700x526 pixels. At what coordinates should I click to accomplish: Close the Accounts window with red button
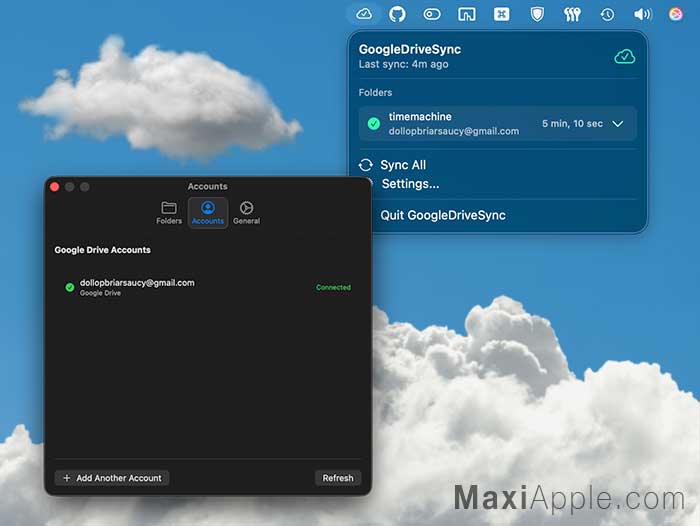(x=55, y=187)
